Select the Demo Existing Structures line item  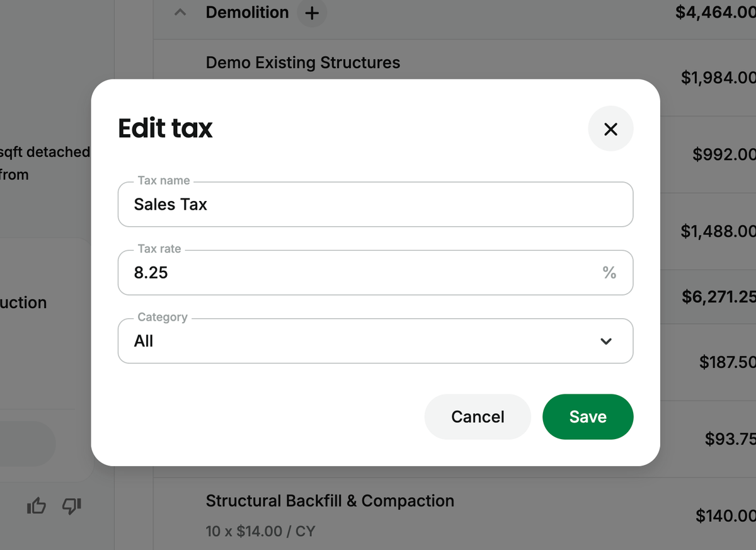click(x=302, y=62)
